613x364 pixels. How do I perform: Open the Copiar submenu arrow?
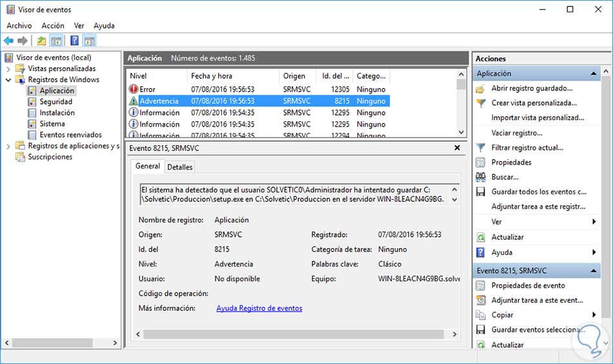594,315
